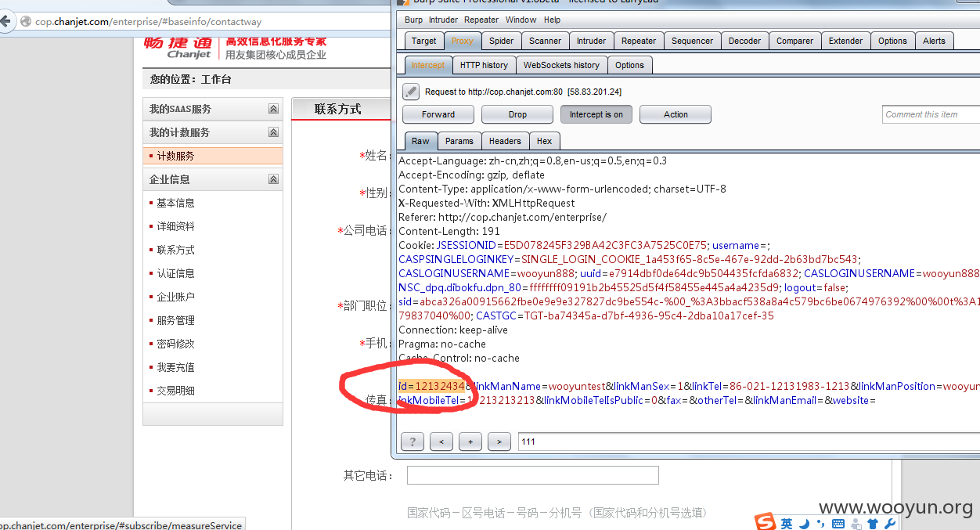Click the search help question-mark button

point(413,442)
